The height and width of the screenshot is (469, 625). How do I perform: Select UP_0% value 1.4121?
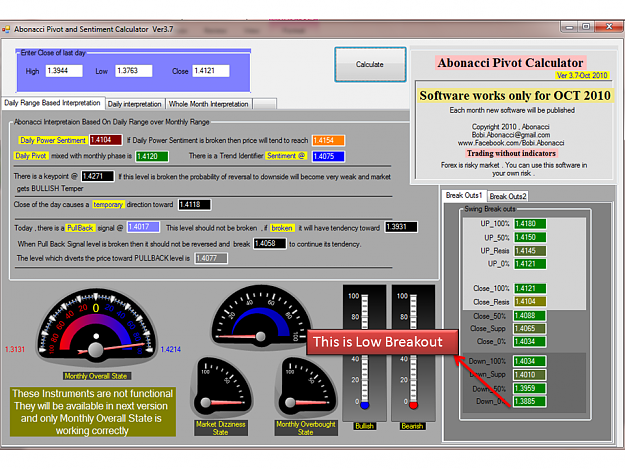pyautogui.click(x=530, y=264)
